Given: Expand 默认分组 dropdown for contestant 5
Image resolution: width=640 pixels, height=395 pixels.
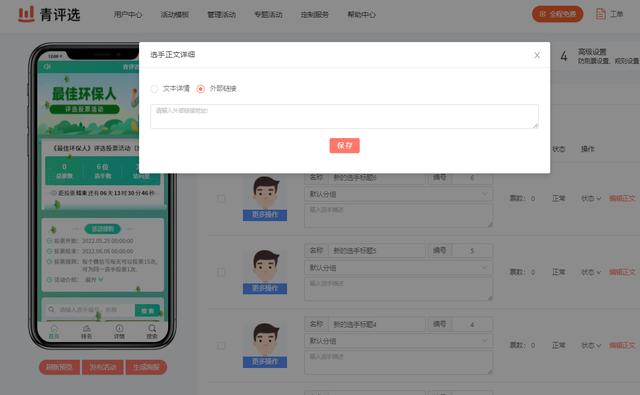Looking at the screenshot, I should 398,268.
